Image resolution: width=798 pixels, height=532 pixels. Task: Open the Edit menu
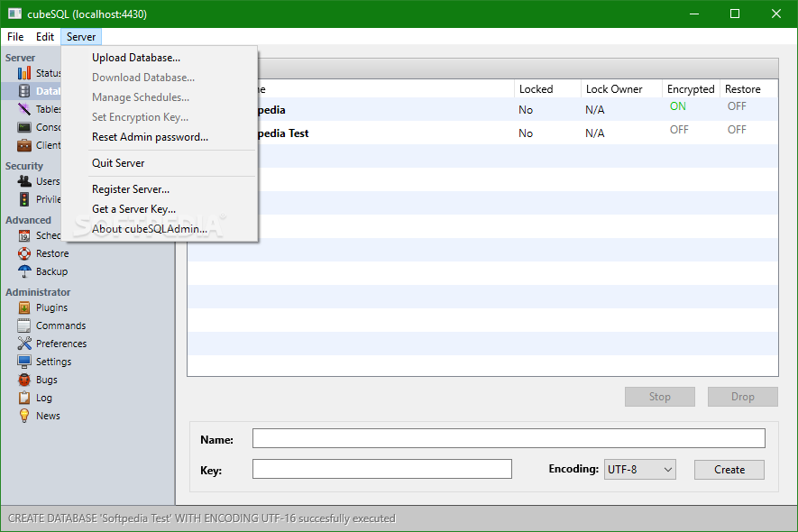click(45, 37)
